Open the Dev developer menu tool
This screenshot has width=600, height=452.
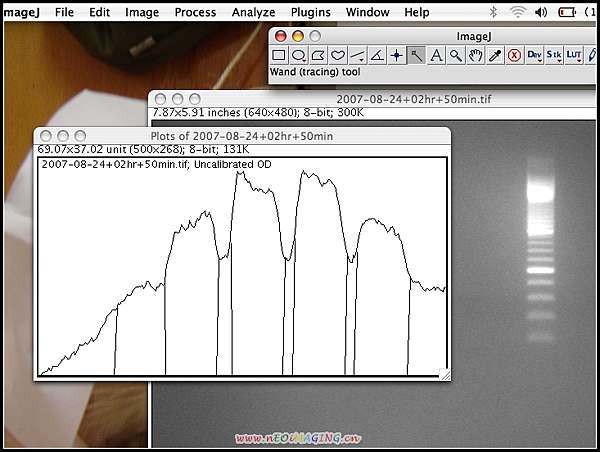(x=534, y=55)
